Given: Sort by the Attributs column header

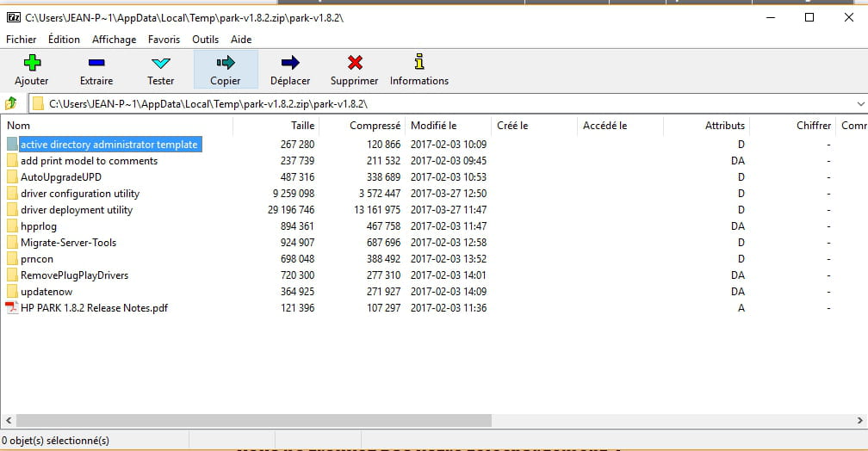Looking at the screenshot, I should 706,126.
